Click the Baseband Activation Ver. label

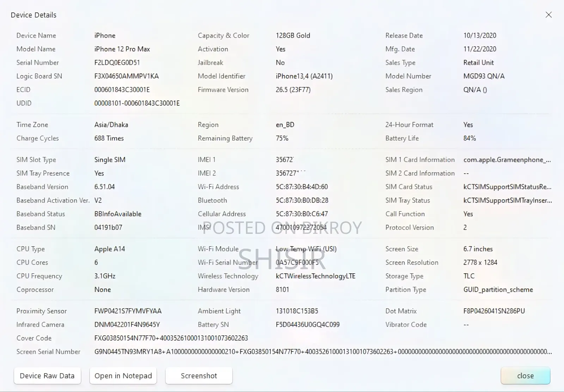click(x=53, y=200)
